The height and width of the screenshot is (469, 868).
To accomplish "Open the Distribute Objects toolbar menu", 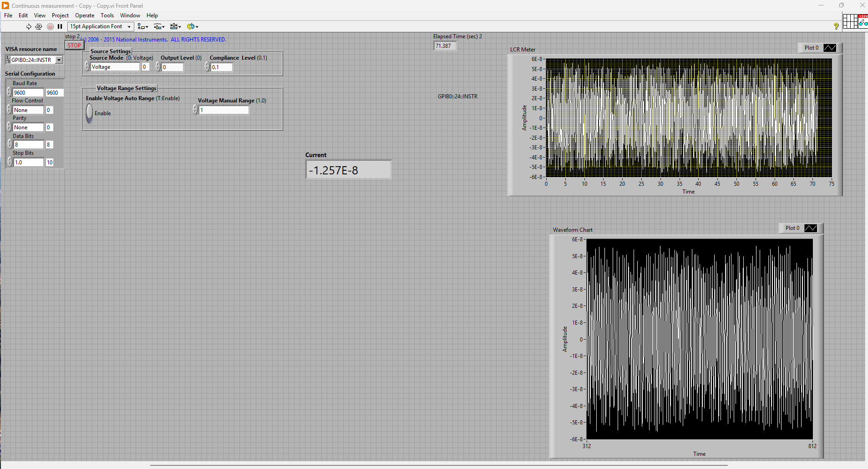I will [159, 26].
